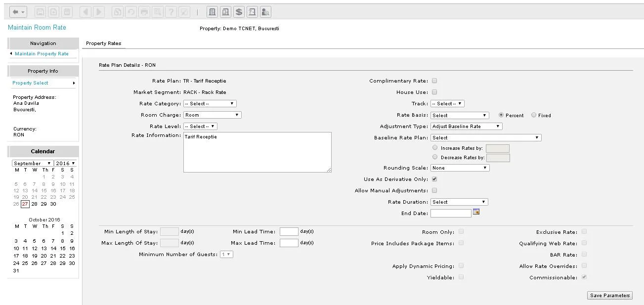Viewport: 644px width, 305px height.
Task: Click the dollar sign toolbar icon
Action: coord(239,12)
